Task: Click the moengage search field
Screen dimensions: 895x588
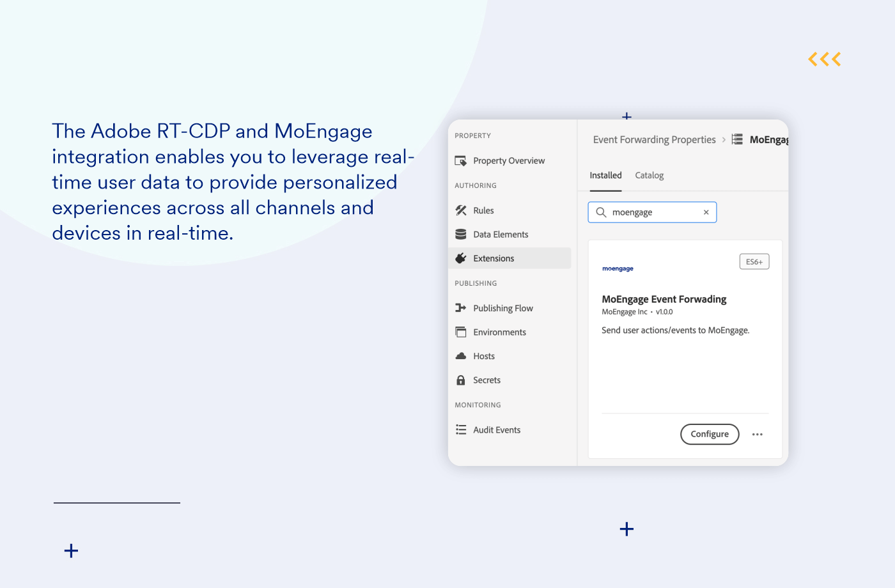Action: 652,212
